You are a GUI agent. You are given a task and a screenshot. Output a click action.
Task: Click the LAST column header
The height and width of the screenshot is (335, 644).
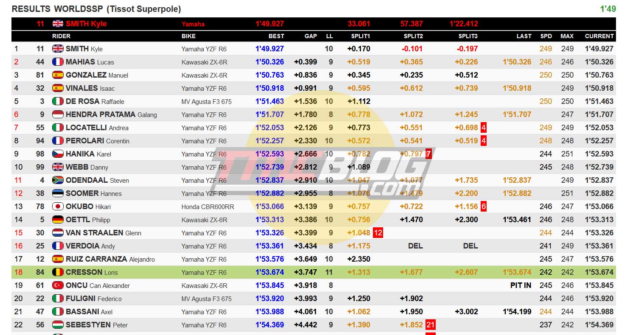tap(524, 36)
